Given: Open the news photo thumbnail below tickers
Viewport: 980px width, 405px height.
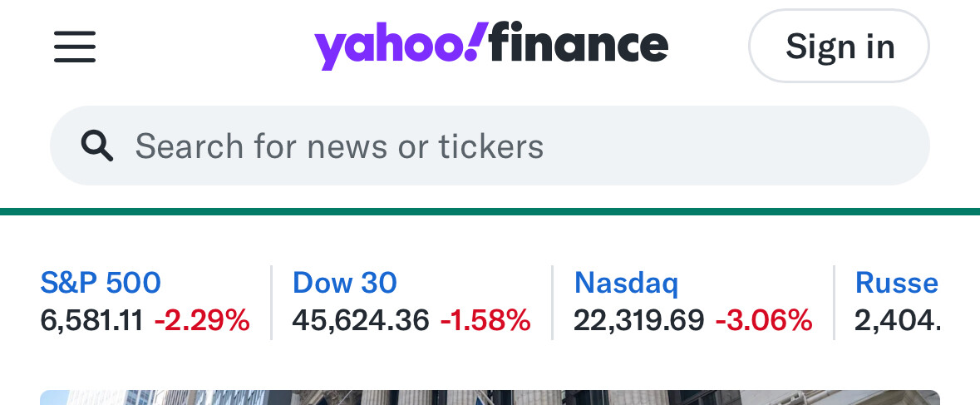Looking at the screenshot, I should (x=490, y=398).
